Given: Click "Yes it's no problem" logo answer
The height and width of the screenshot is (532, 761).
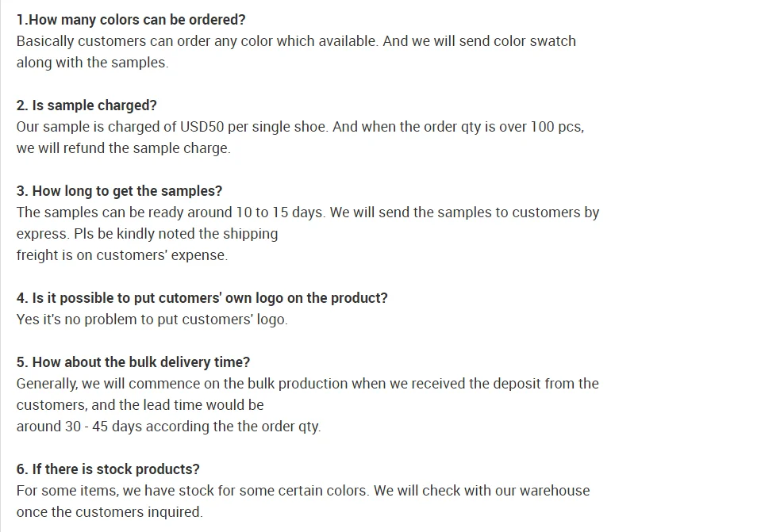Looking at the screenshot, I should click(x=152, y=320).
